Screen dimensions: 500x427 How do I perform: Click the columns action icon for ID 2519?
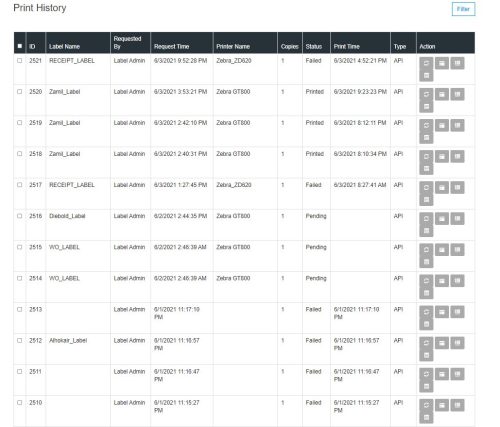[x=457, y=125]
